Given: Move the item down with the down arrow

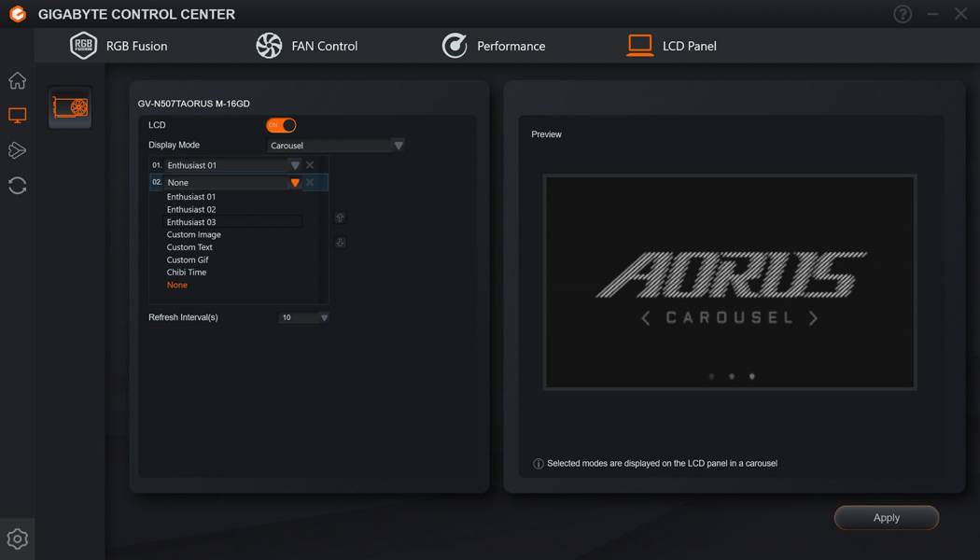Looking at the screenshot, I should coord(340,243).
